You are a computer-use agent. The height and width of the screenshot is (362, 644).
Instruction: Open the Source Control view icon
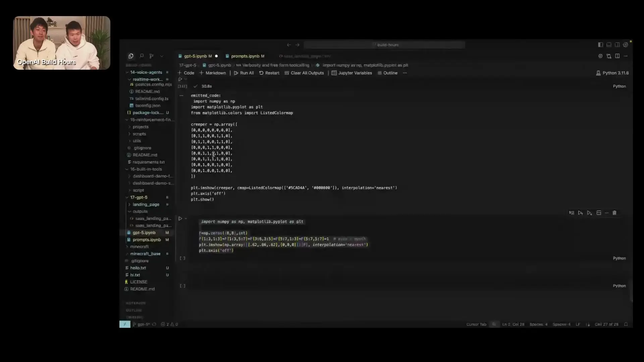tap(152, 56)
